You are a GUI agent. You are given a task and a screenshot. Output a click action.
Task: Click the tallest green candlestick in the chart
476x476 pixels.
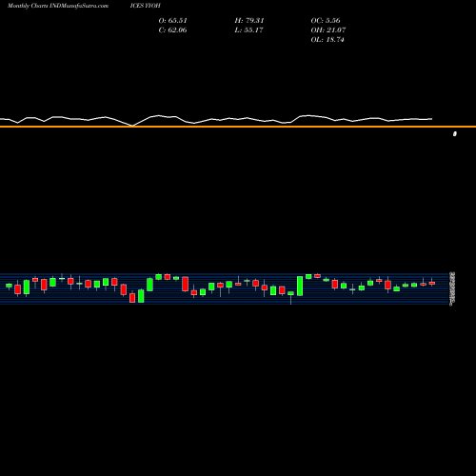(300, 286)
